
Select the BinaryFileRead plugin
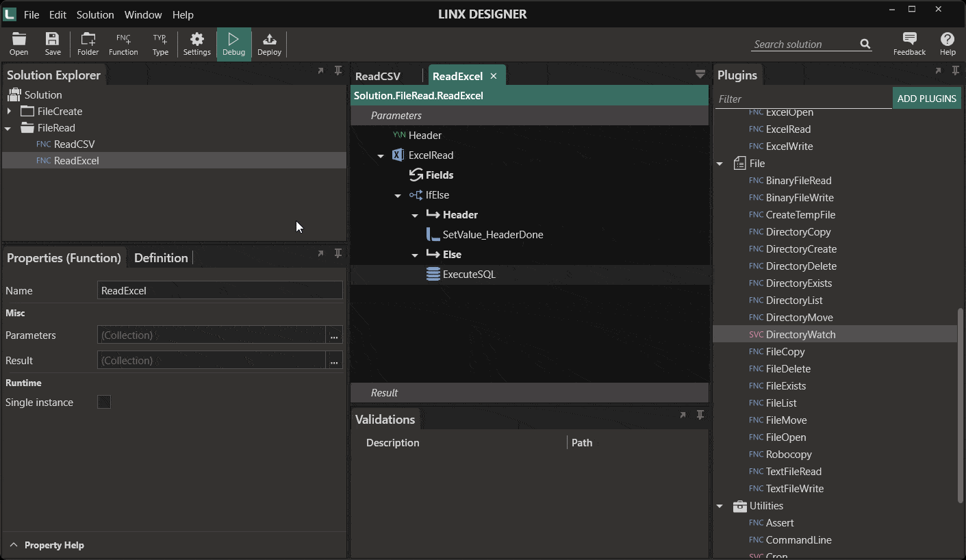click(x=798, y=180)
